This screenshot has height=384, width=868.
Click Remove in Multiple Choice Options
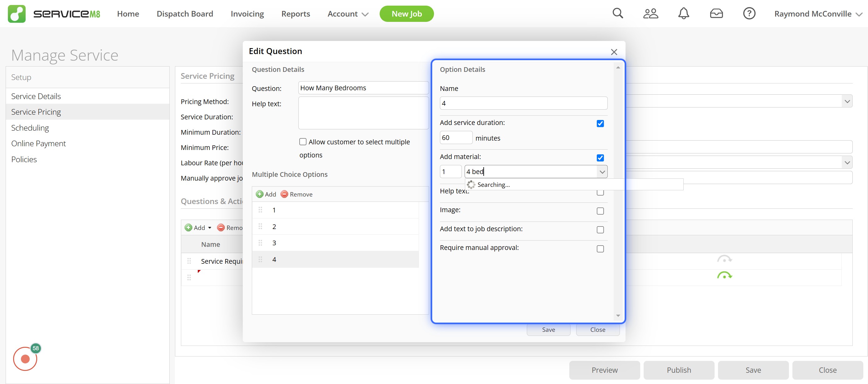(297, 194)
